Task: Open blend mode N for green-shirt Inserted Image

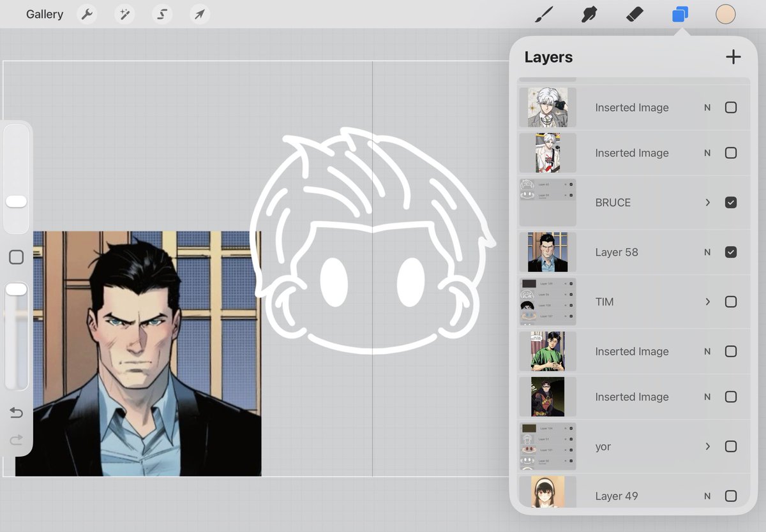Action: (707, 351)
